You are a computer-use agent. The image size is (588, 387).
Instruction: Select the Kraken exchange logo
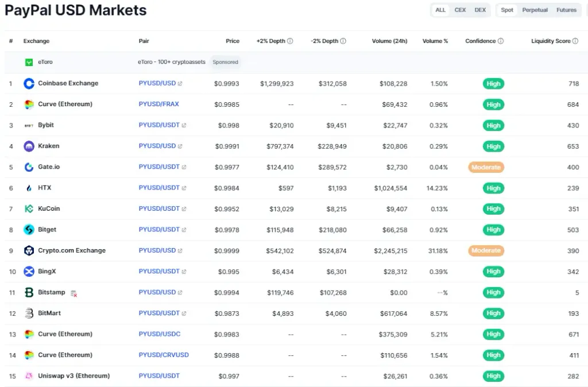coord(29,146)
